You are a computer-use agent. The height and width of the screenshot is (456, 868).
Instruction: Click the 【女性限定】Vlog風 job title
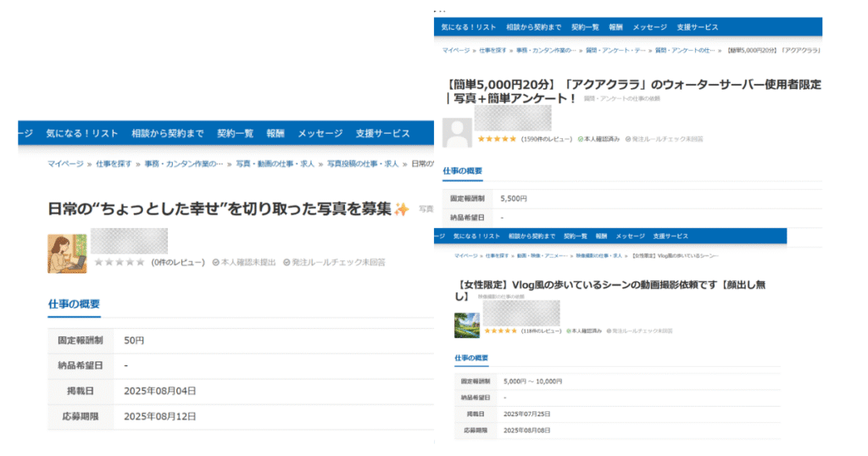pyautogui.click(x=610, y=291)
